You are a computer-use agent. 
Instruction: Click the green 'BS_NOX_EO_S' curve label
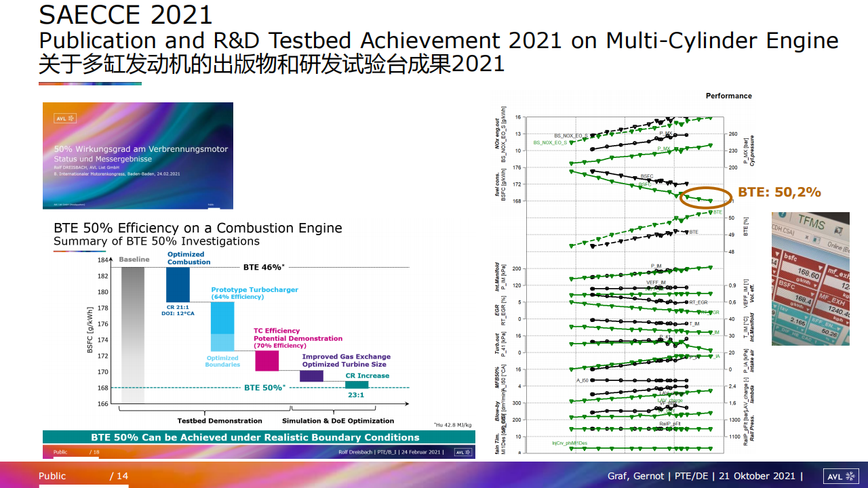pyautogui.click(x=550, y=142)
